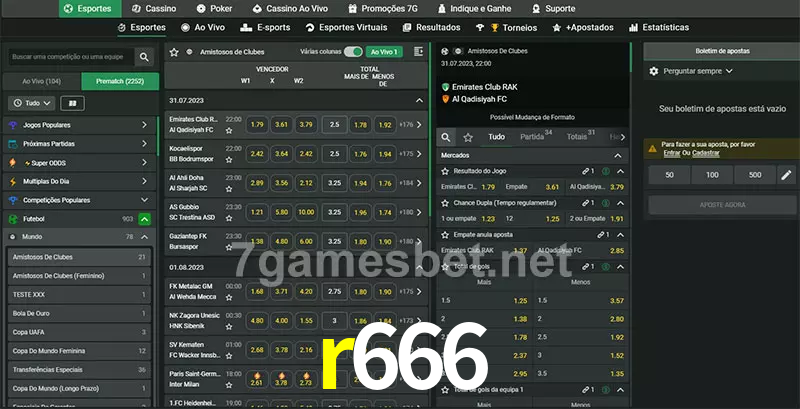
Task: Open Copa Do Mundo Feminina competition
Action: pos(79,351)
